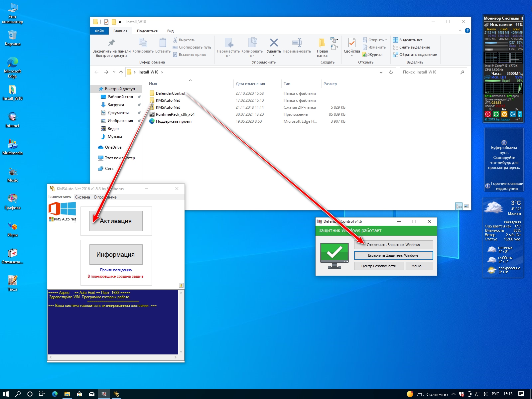Viewport: 532px width, 399px height.
Task: Open recent locations dropdown arrow
Action: coord(114,72)
